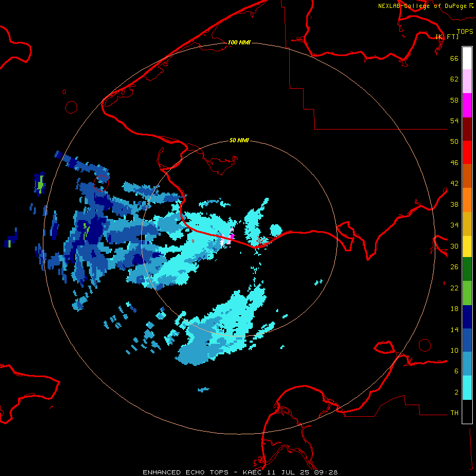Click the NEXLAB-College of DuPage credit text
Image resolution: width=476 pixels, height=476 pixels.
click(x=422, y=6)
